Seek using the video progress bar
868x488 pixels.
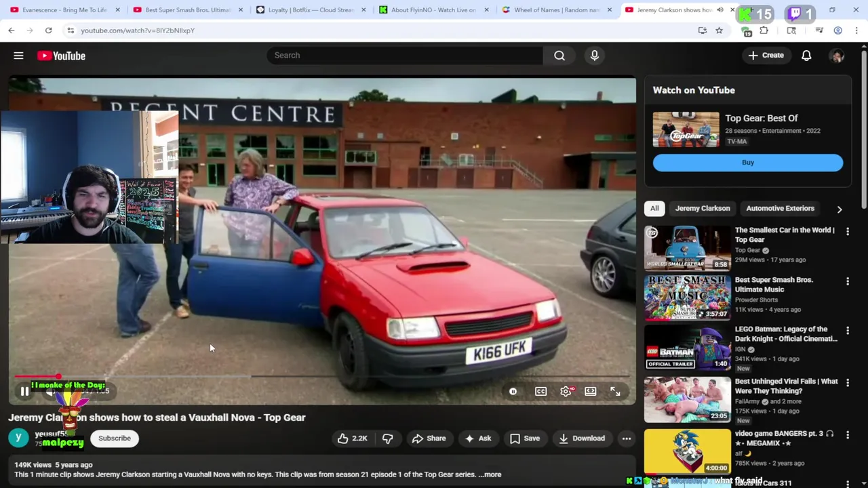tap(322, 376)
